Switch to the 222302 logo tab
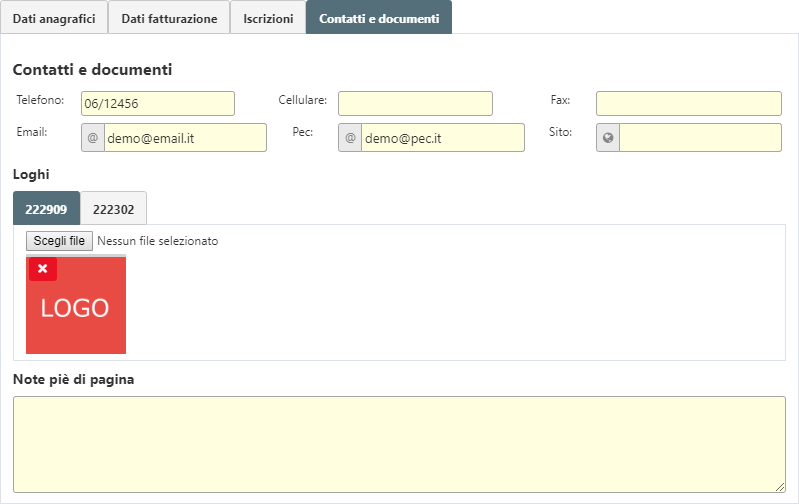The height and width of the screenshot is (504, 799). pyautogui.click(x=113, y=209)
